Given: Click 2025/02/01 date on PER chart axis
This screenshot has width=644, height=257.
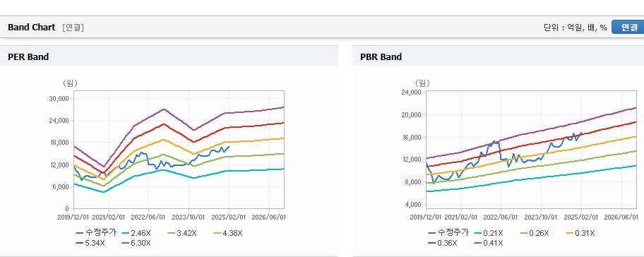Looking at the screenshot, I should point(229,217).
